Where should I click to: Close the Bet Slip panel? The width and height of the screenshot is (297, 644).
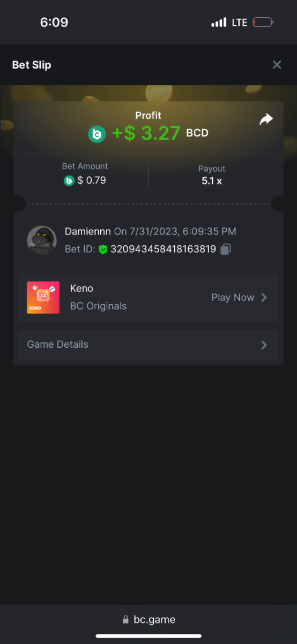point(277,65)
